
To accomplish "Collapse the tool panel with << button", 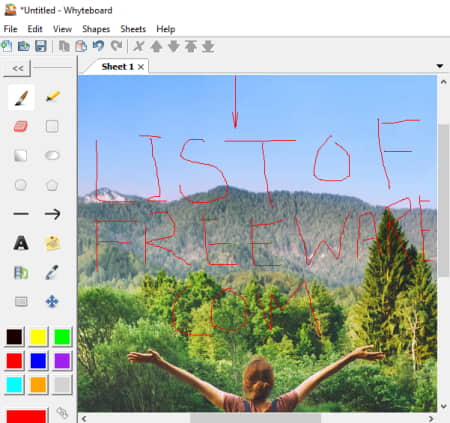I will click(17, 68).
